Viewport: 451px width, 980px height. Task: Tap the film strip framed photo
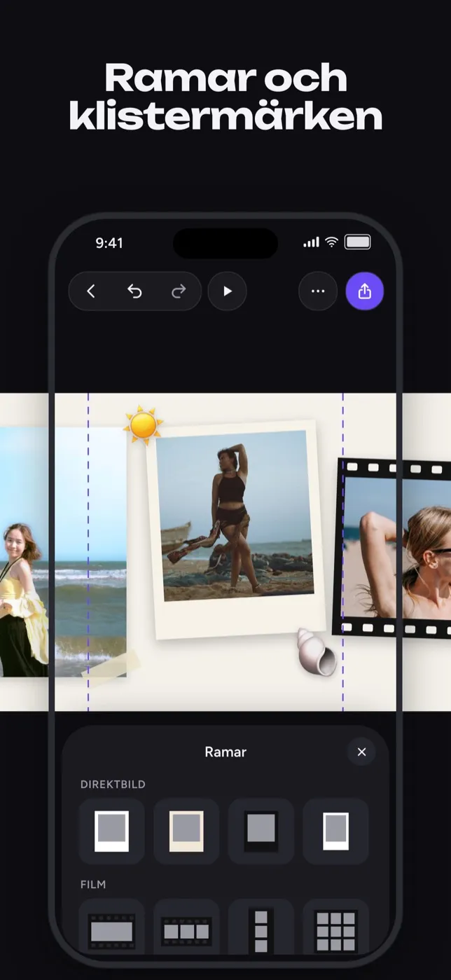[x=394, y=548]
